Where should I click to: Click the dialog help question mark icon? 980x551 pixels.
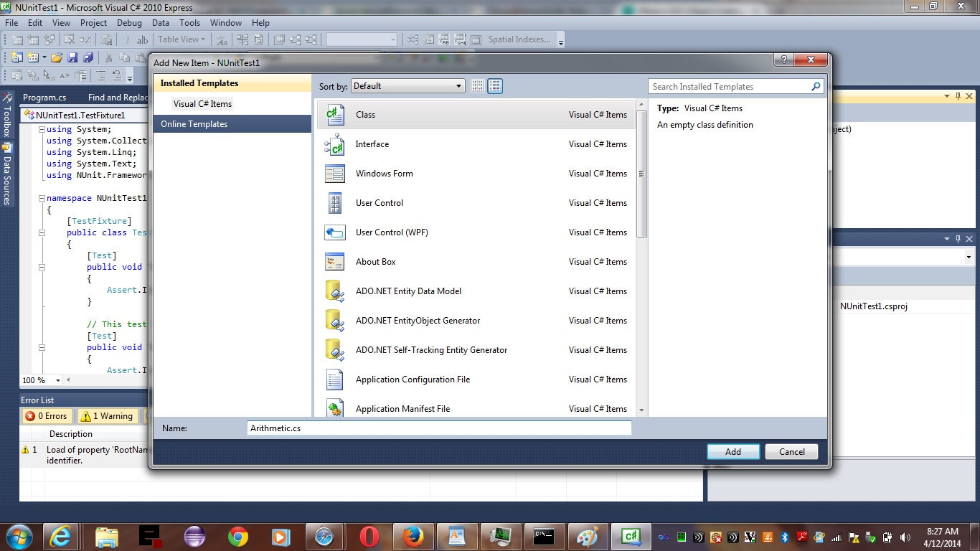point(783,61)
